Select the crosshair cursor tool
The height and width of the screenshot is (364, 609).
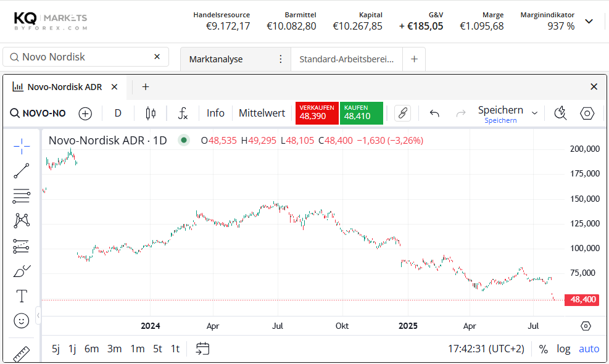[22, 146]
